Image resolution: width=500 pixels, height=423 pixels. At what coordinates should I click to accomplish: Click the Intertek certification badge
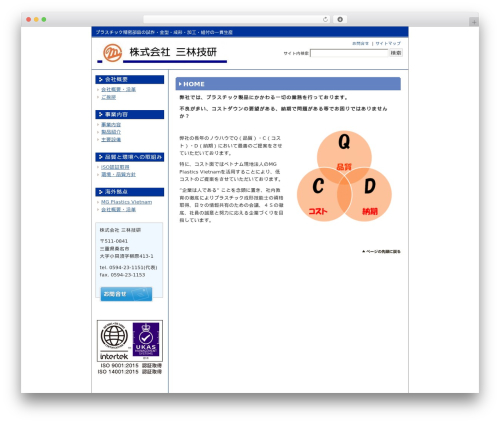pyautogui.click(x=114, y=341)
